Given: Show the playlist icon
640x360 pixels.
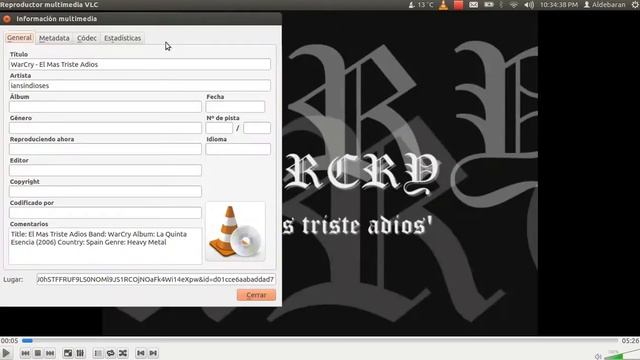Looking at the screenshot, I should (x=98, y=353).
